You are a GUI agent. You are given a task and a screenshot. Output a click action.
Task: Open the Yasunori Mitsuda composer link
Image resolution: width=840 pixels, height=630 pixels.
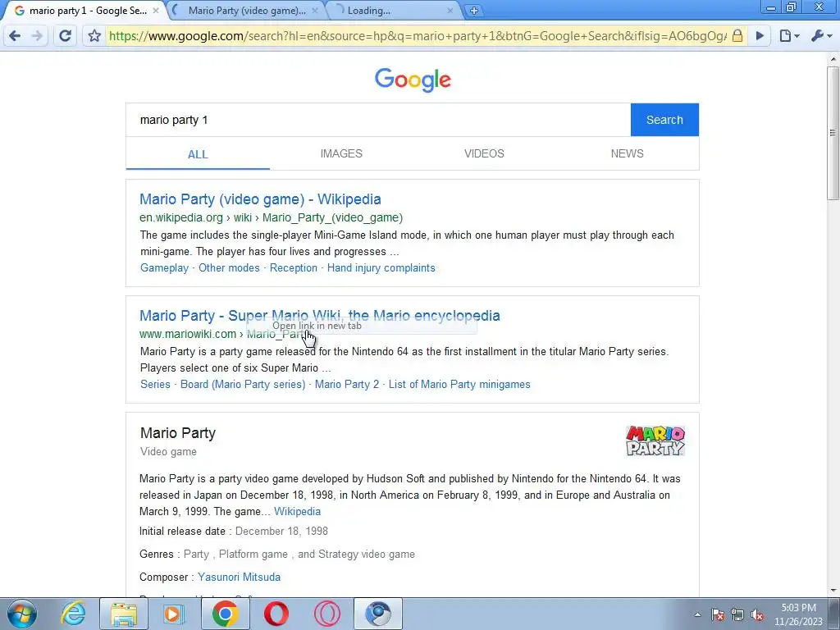pyautogui.click(x=239, y=577)
